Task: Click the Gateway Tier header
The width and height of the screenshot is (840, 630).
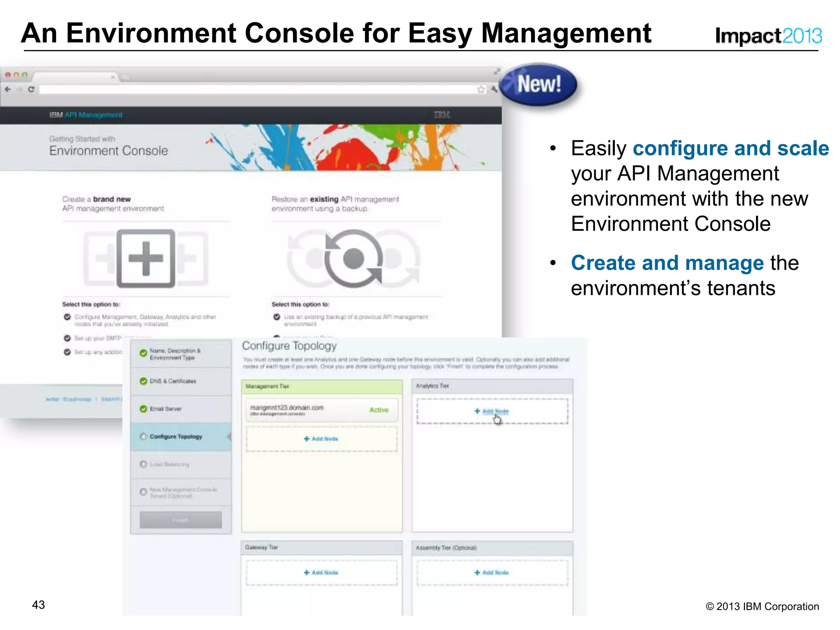Action: (x=322, y=548)
